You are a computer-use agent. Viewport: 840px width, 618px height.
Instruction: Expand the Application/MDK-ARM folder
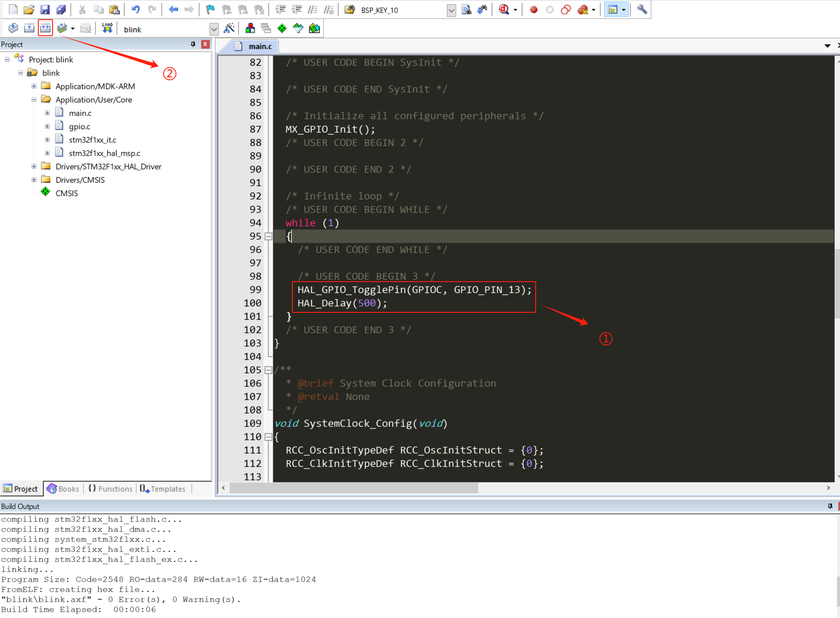pyautogui.click(x=34, y=86)
